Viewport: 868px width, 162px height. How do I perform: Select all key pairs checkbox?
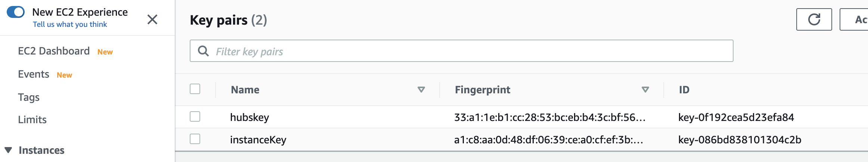pyautogui.click(x=195, y=89)
